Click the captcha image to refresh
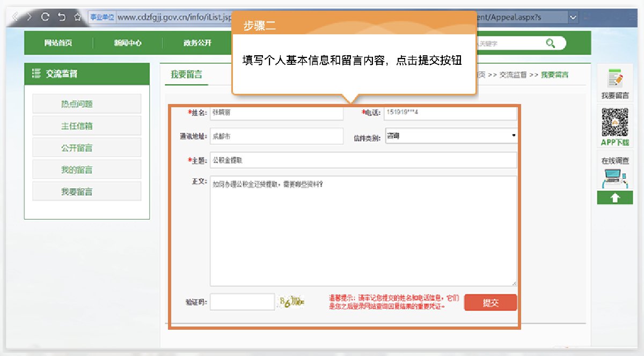This screenshot has width=644, height=356. (291, 302)
